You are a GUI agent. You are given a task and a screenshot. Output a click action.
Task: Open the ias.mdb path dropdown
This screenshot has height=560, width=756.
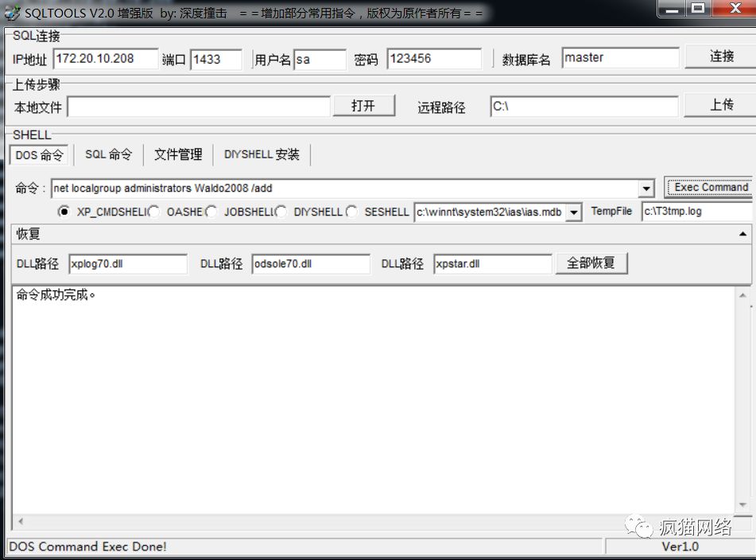coord(574,212)
